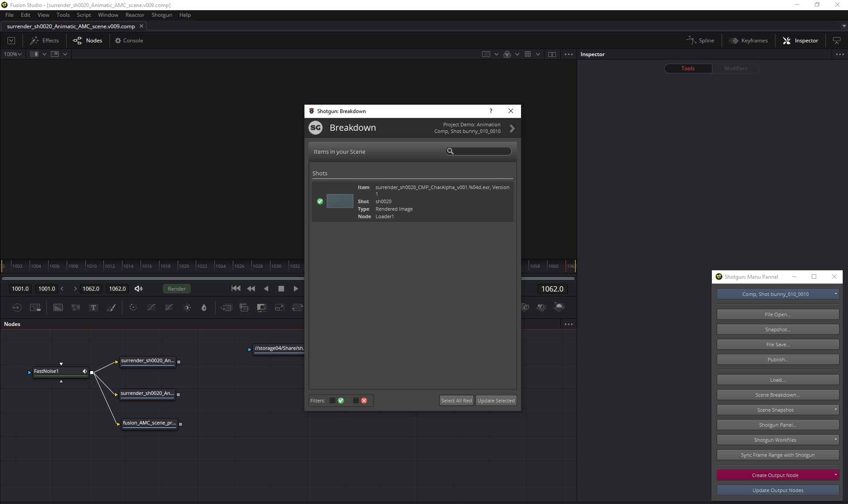Click Sync Frame Range with Shotgun
The width and height of the screenshot is (848, 504).
(x=778, y=455)
